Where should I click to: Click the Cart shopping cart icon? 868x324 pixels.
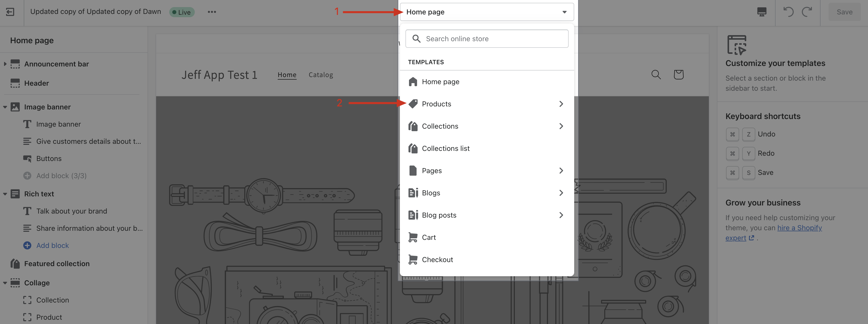tap(413, 237)
